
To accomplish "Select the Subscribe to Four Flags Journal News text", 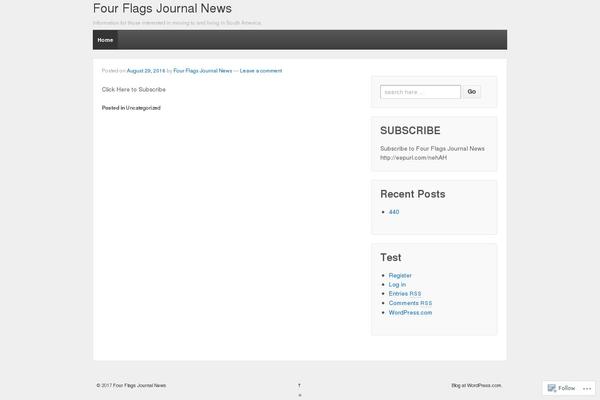I will coord(432,149).
